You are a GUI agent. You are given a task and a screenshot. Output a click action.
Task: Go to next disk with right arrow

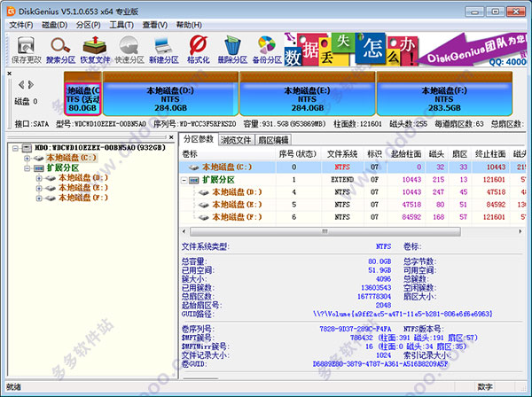click(x=31, y=84)
